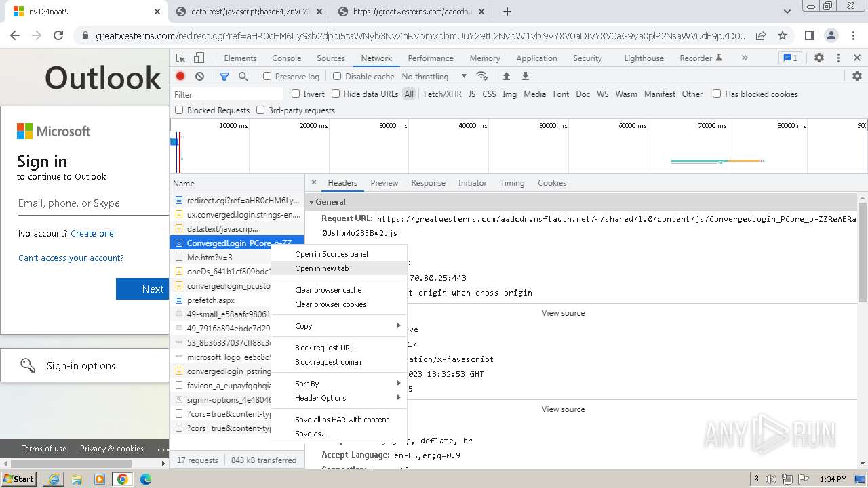This screenshot has width=868, height=488.
Task: Open Microsoft Edge from the taskbar
Action: (x=145, y=479)
